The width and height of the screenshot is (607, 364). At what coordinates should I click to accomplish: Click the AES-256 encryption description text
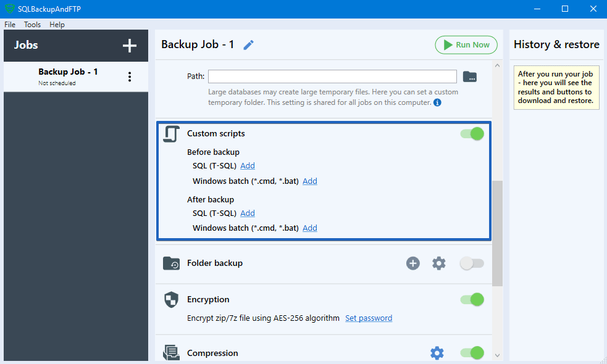coord(263,318)
